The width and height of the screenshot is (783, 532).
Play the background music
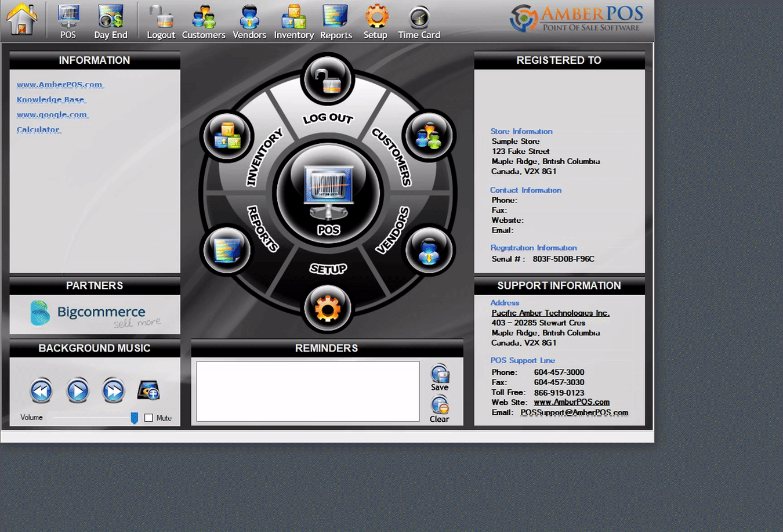tap(78, 390)
